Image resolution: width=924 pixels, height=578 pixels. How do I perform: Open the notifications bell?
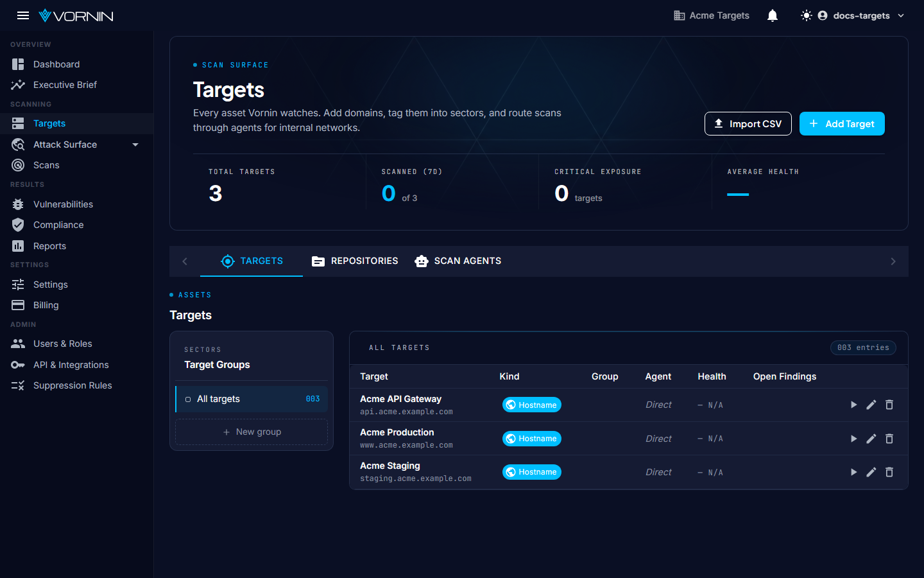tap(773, 15)
